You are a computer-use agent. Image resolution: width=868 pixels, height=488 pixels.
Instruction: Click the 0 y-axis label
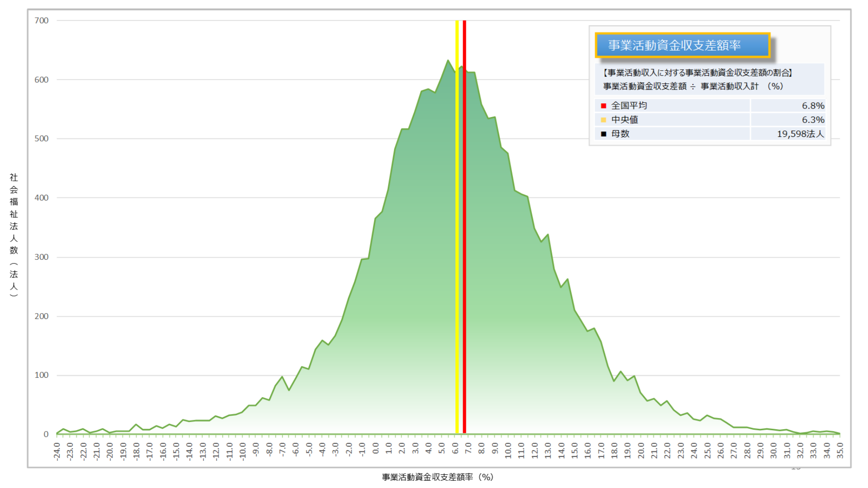point(46,434)
